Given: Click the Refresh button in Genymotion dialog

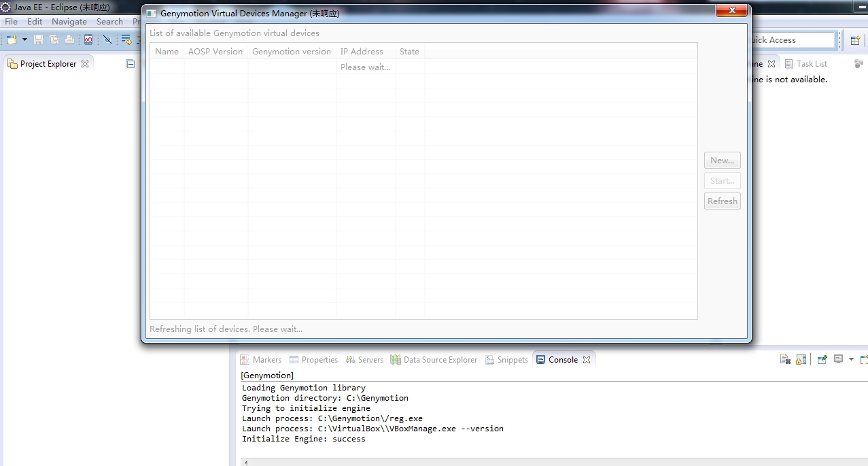Looking at the screenshot, I should coord(723,201).
